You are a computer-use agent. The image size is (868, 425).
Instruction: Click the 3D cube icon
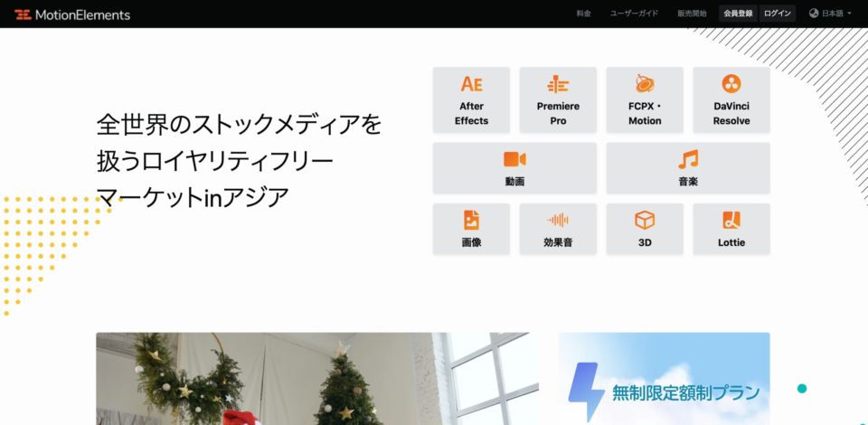(645, 221)
